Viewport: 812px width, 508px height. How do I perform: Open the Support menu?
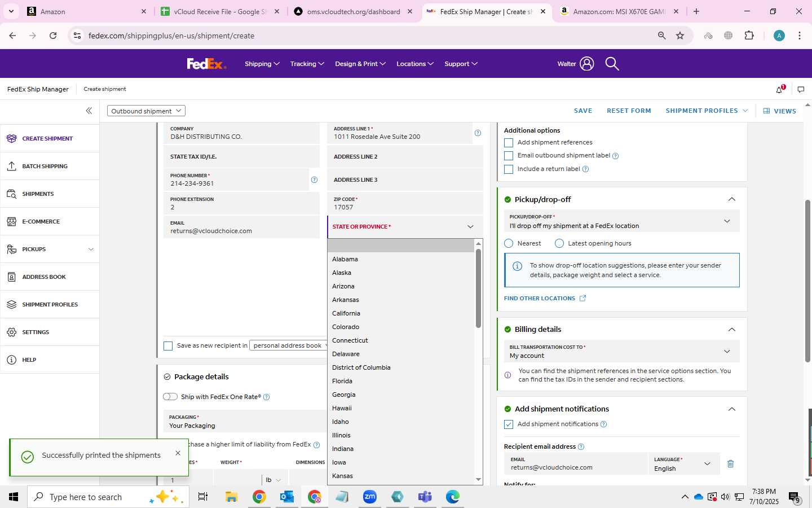click(461, 64)
